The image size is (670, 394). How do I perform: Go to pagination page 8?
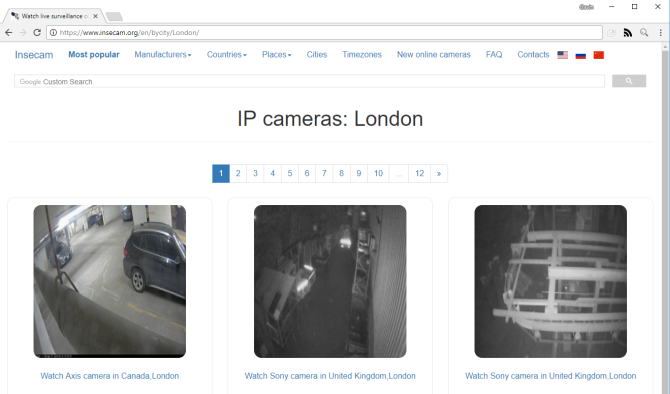click(341, 173)
